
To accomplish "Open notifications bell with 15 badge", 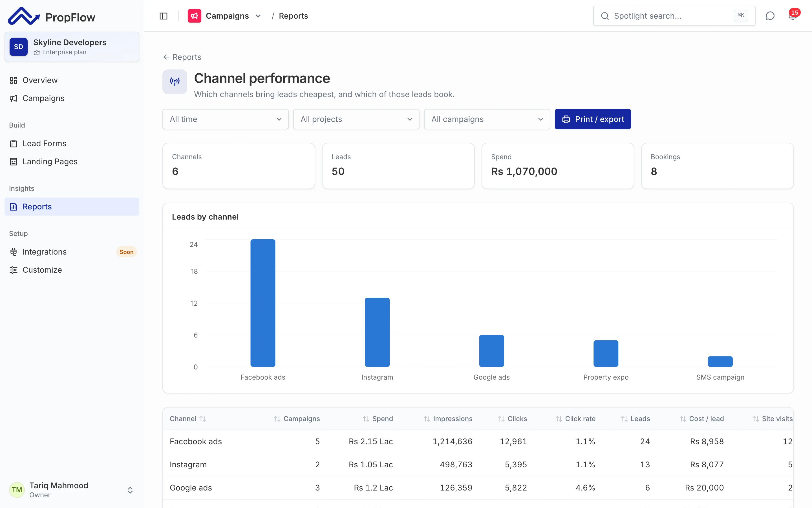I will (793, 16).
